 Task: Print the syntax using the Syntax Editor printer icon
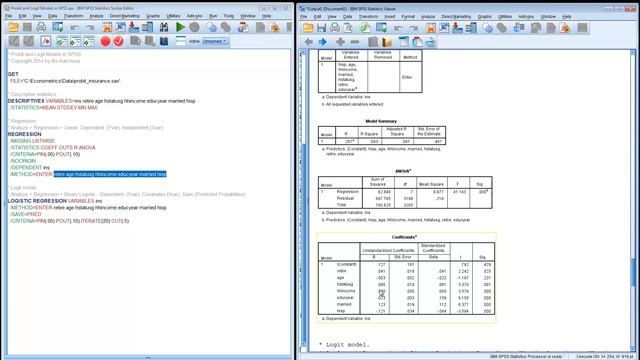(x=41, y=27)
